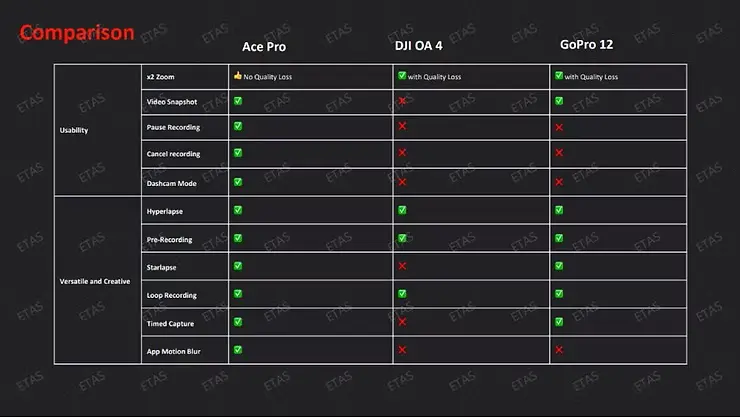Select the Ace Pro column header
The width and height of the screenshot is (740, 417).
tap(265, 46)
